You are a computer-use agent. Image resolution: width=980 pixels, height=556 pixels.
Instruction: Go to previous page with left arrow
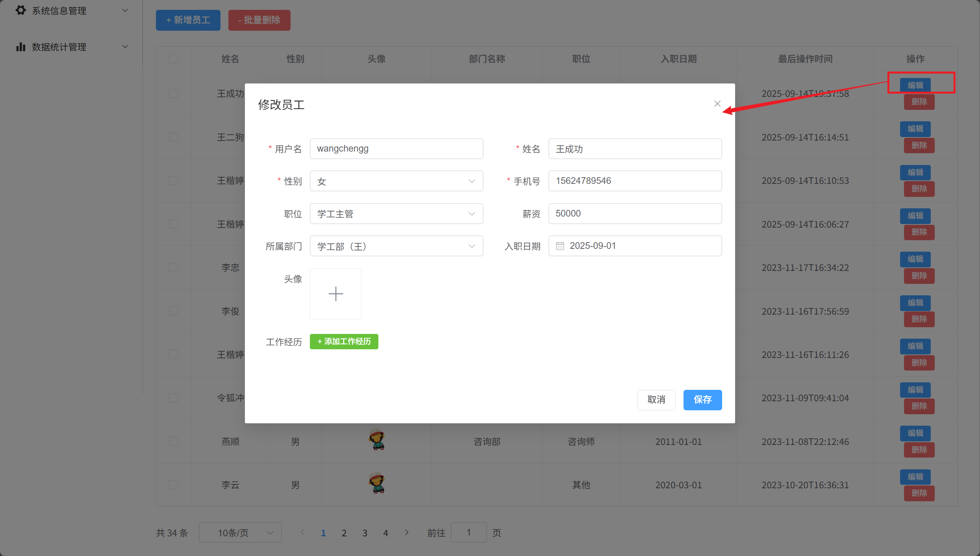pos(302,532)
